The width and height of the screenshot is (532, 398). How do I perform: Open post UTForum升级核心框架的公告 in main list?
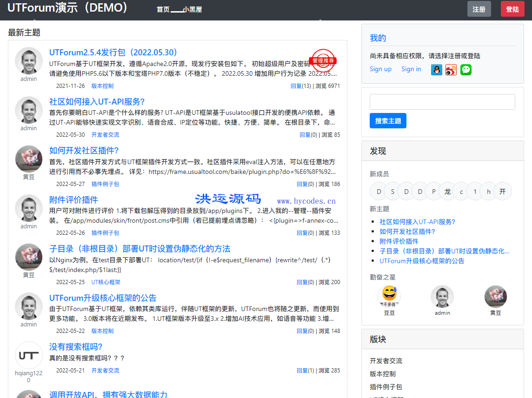[x=103, y=298]
